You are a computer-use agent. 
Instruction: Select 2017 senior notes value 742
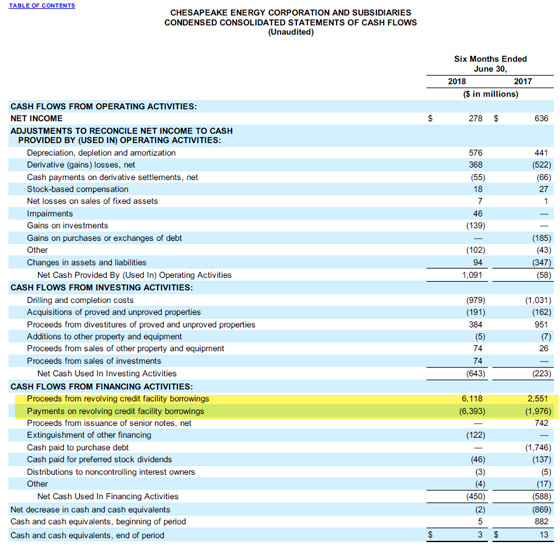[541, 423]
